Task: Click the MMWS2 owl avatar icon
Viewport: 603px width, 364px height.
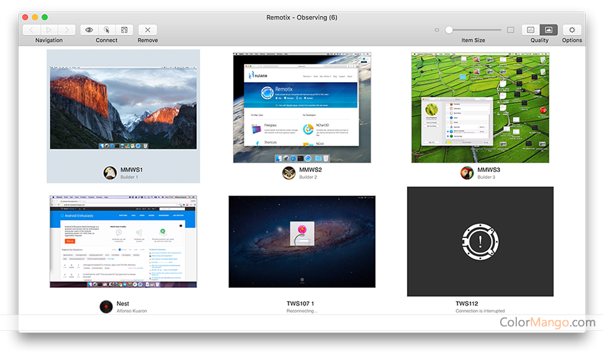Action: (x=289, y=173)
